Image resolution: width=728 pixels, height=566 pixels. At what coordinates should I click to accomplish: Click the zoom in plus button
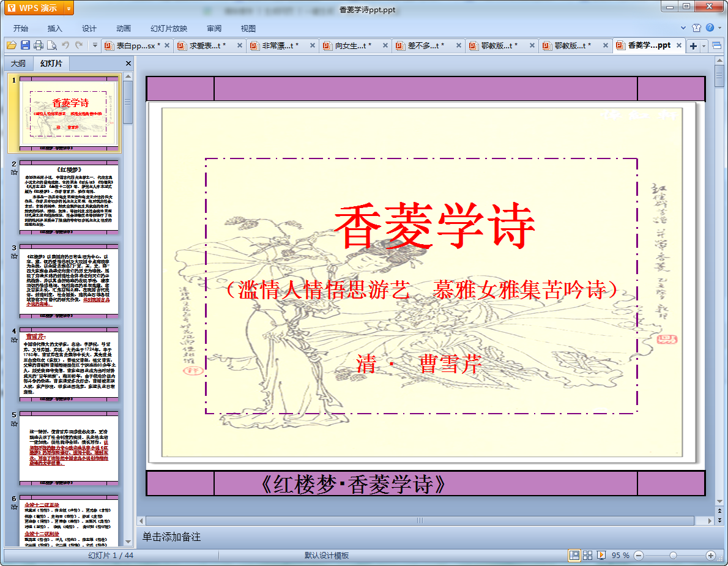click(711, 556)
